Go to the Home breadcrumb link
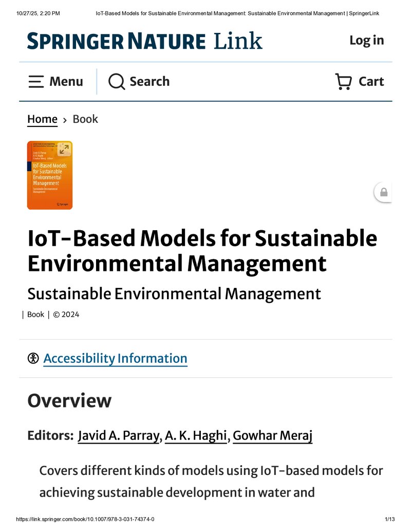The width and height of the screenshot is (411, 532). [43, 119]
